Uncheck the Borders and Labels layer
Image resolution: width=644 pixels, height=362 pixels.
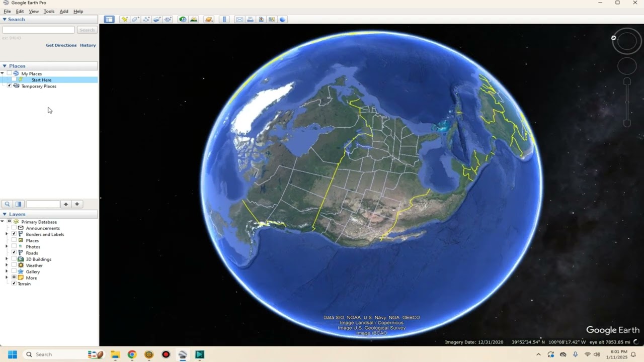[14, 234]
